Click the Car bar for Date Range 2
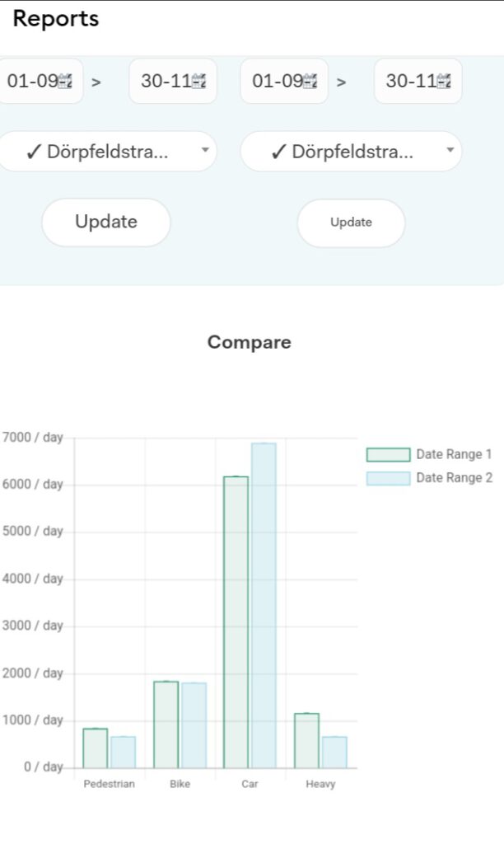 pyautogui.click(x=264, y=606)
